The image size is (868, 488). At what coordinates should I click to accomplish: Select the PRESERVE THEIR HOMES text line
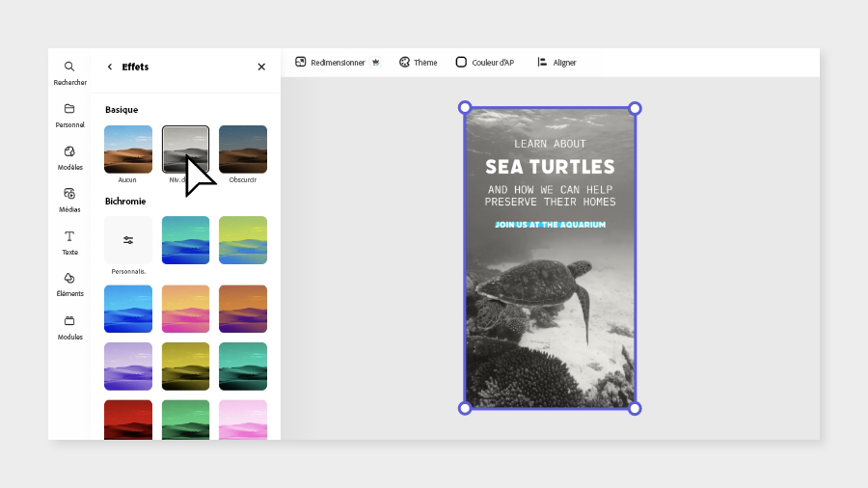(550, 202)
